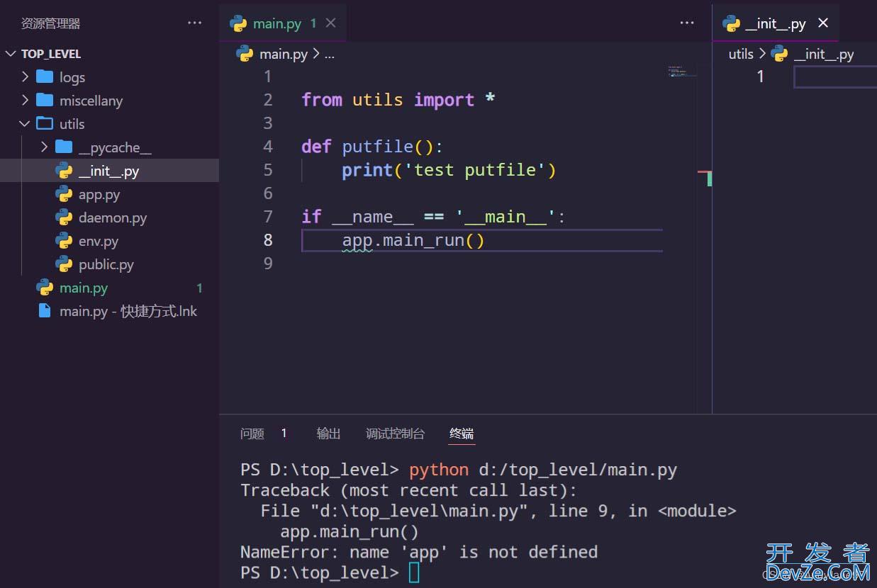Image resolution: width=877 pixels, height=588 pixels.
Task: Click the __pycache__ folder icon
Action: pyautogui.click(x=64, y=147)
